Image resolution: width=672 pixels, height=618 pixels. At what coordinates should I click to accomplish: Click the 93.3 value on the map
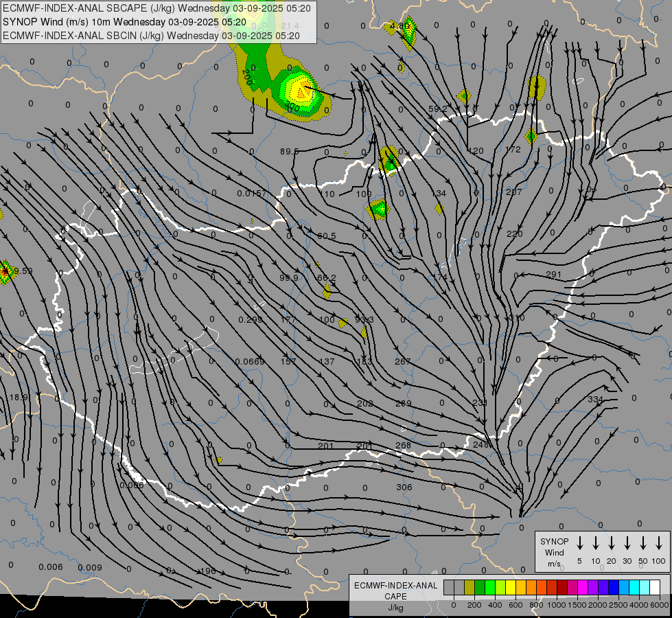tap(364, 319)
